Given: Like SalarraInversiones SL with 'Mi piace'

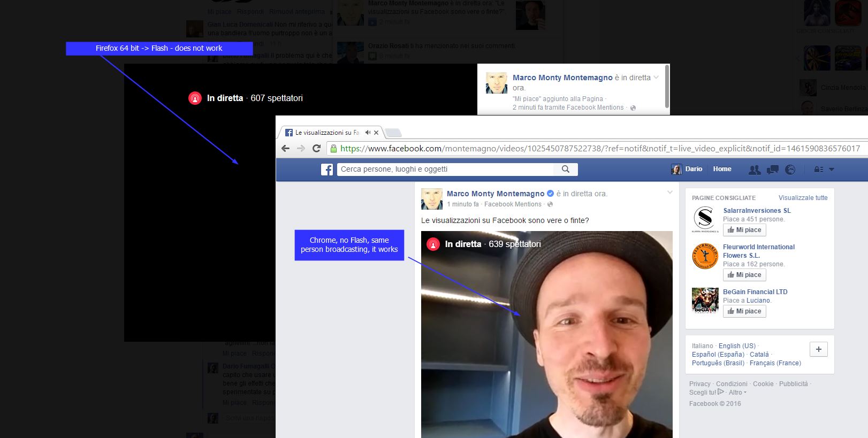Looking at the screenshot, I should point(744,230).
